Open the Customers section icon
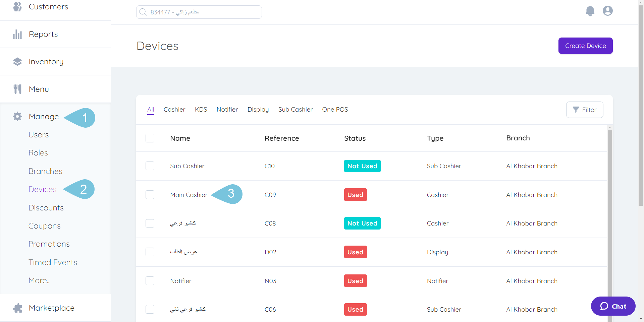The width and height of the screenshot is (644, 322). point(17,6)
